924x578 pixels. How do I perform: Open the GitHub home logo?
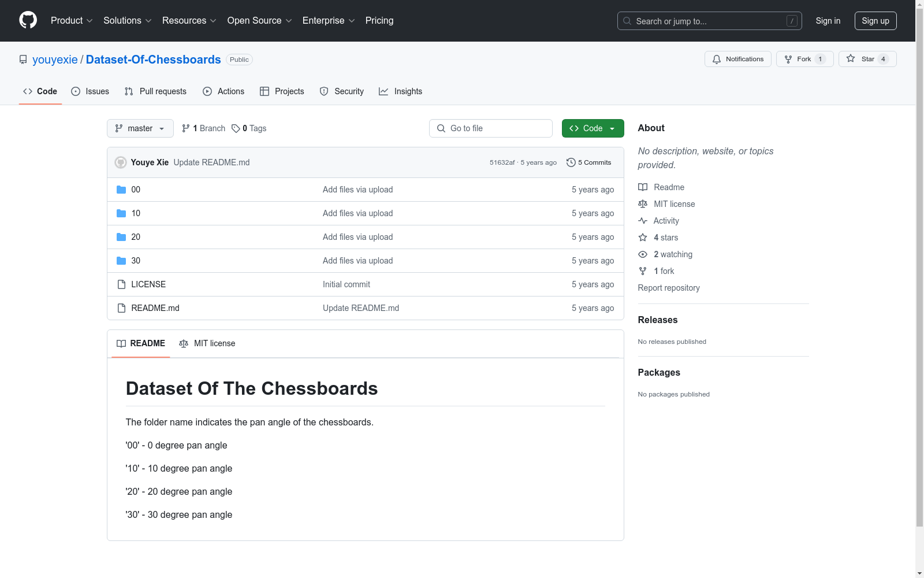[x=28, y=20]
